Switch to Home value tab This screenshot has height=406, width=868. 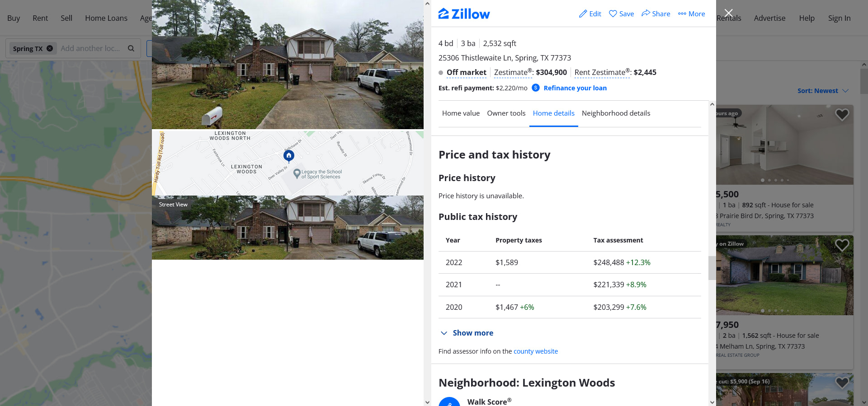(461, 113)
